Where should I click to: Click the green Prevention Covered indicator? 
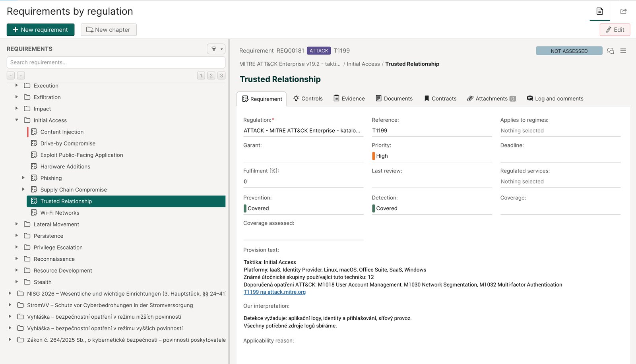245,208
